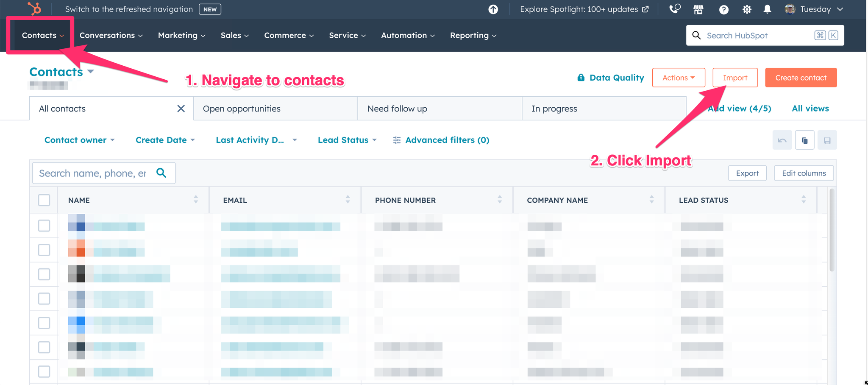The height and width of the screenshot is (385, 868).
Task: Sort by LEAD STATUS column arrows
Action: tap(804, 199)
